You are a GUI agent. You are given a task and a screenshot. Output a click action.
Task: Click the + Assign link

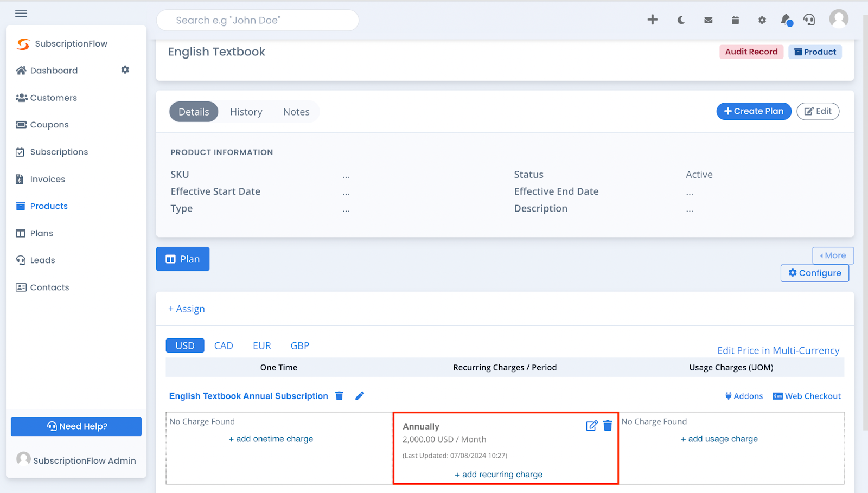[187, 309]
